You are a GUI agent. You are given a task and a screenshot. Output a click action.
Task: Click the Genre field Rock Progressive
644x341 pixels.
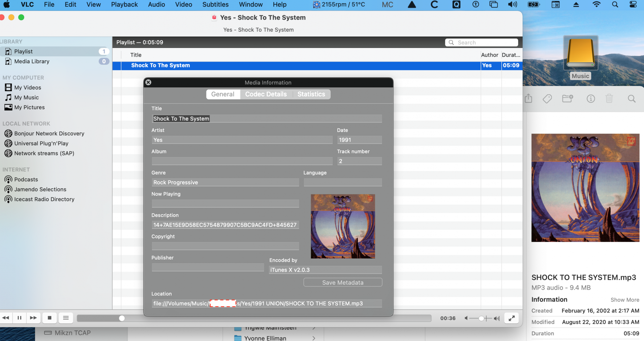pos(225,182)
